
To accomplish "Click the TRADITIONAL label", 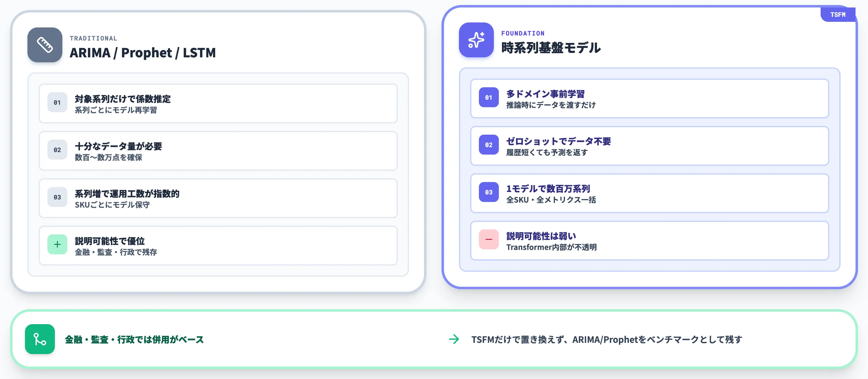I will [93, 38].
